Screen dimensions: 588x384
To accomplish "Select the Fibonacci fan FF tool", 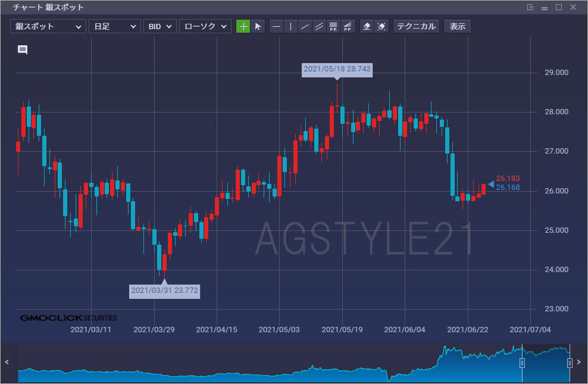I will (x=348, y=26).
